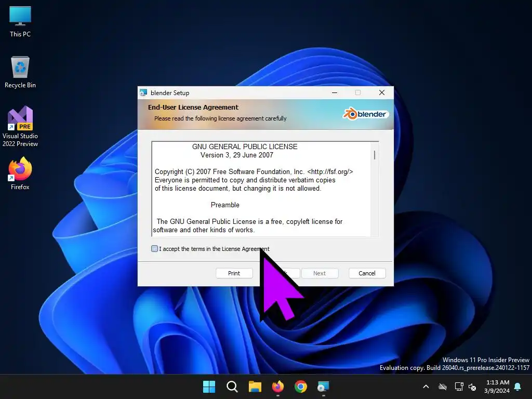Click the 'GNU GENERAL PUBLIC LICENSE' heading

click(x=245, y=147)
